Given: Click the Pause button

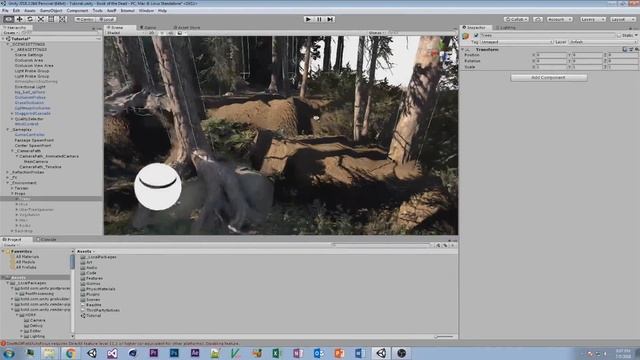Looking at the screenshot, I should point(319,19).
